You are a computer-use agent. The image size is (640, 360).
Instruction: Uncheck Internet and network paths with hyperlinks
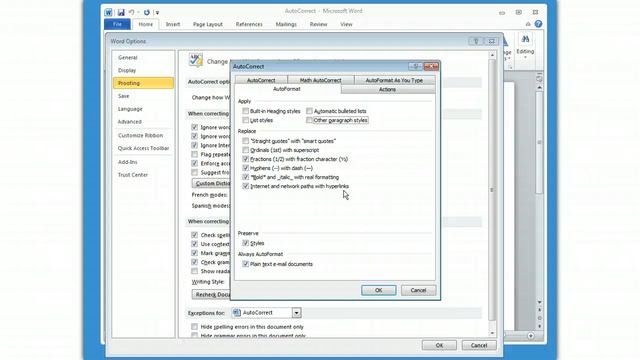point(245,186)
